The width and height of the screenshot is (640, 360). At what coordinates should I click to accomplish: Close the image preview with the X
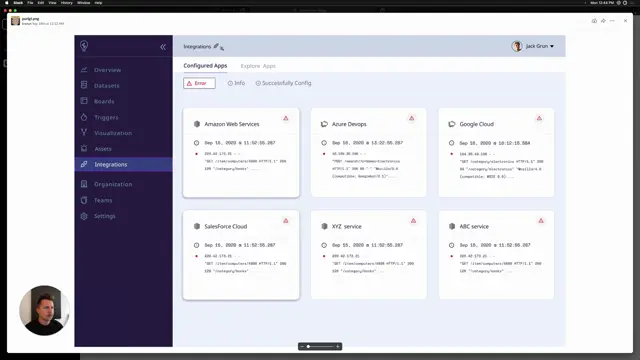(x=625, y=21)
